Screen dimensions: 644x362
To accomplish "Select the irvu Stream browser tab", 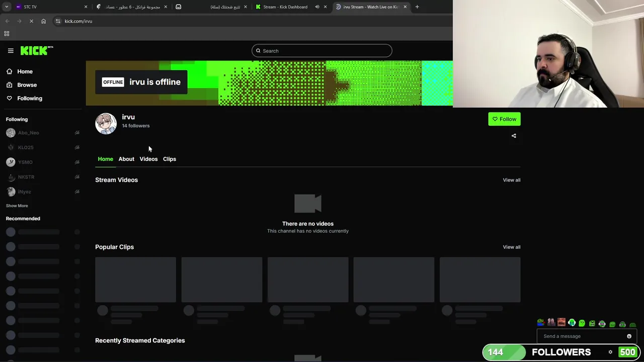I will (x=371, y=7).
